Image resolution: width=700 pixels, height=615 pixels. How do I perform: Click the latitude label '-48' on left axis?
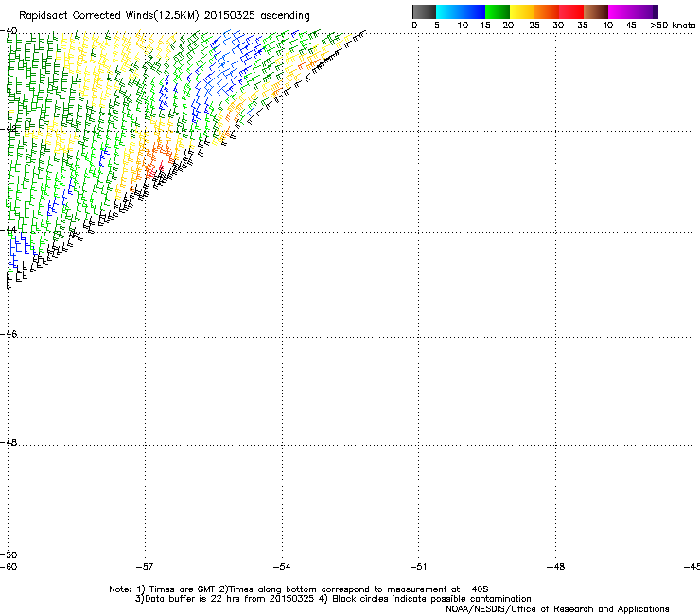point(9,442)
